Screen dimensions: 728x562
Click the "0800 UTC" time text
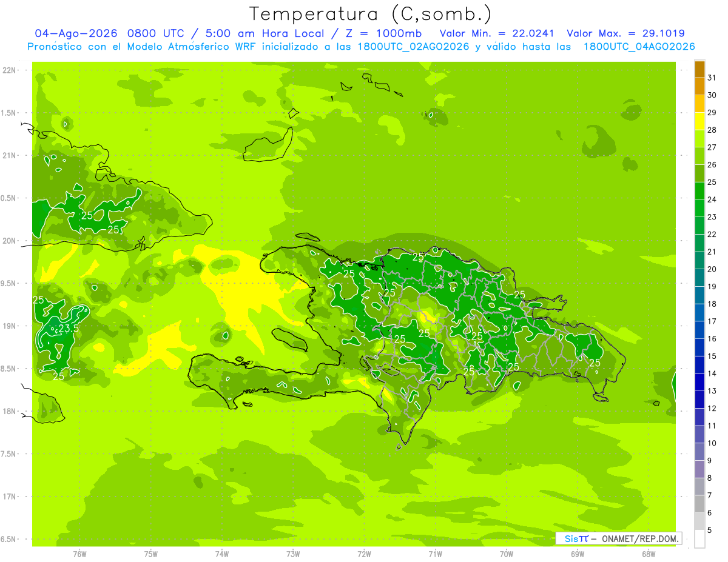click(157, 33)
